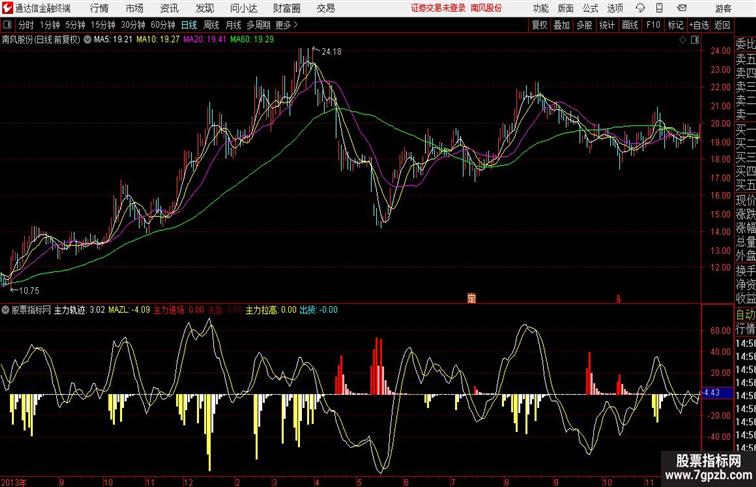Click the diamond icon above the chart

tap(683, 40)
